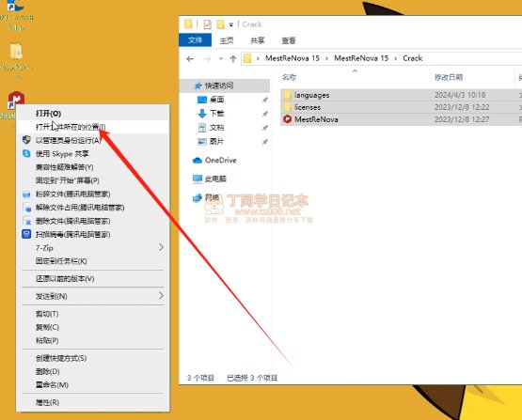Click the folder desktop icon under Edge shortcut
This screenshot has height=420, width=522.
pos(16,52)
